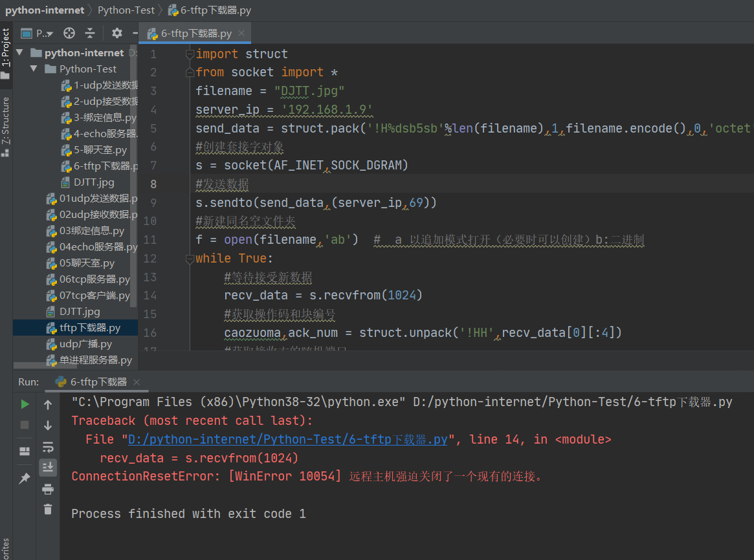Click the server_ip string '192.168.1.9'
Viewport: 754px width, 560px height.
point(327,110)
